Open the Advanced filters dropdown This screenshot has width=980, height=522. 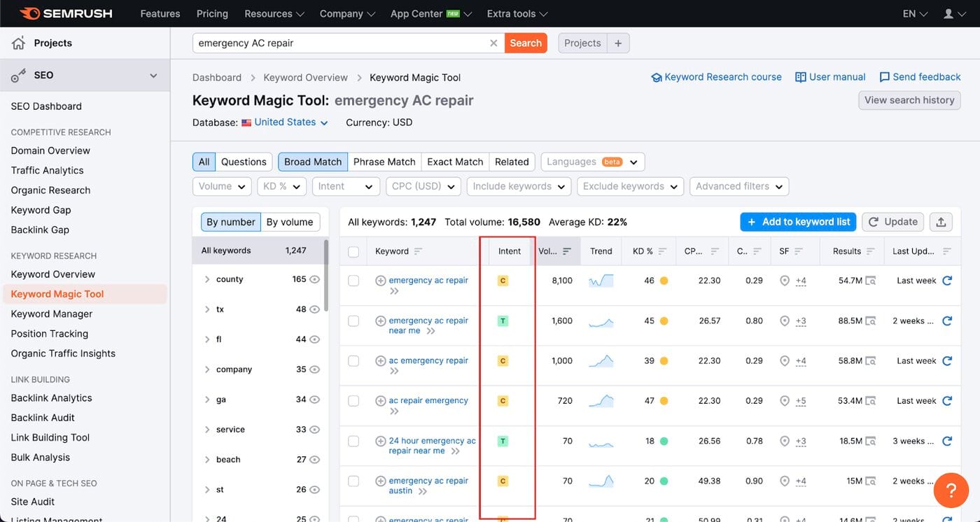pos(739,186)
